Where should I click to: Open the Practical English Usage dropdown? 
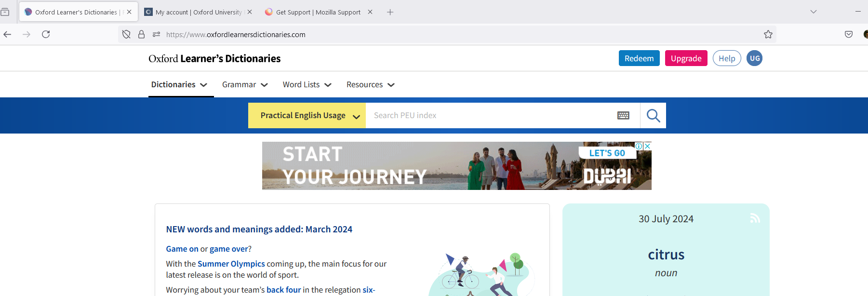point(307,115)
